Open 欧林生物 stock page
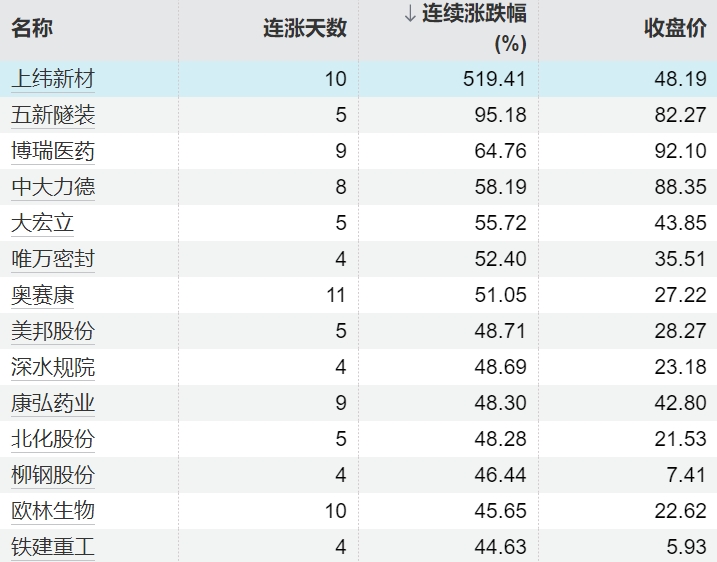Screen dimensions: 717x562 pyautogui.click(x=53, y=511)
